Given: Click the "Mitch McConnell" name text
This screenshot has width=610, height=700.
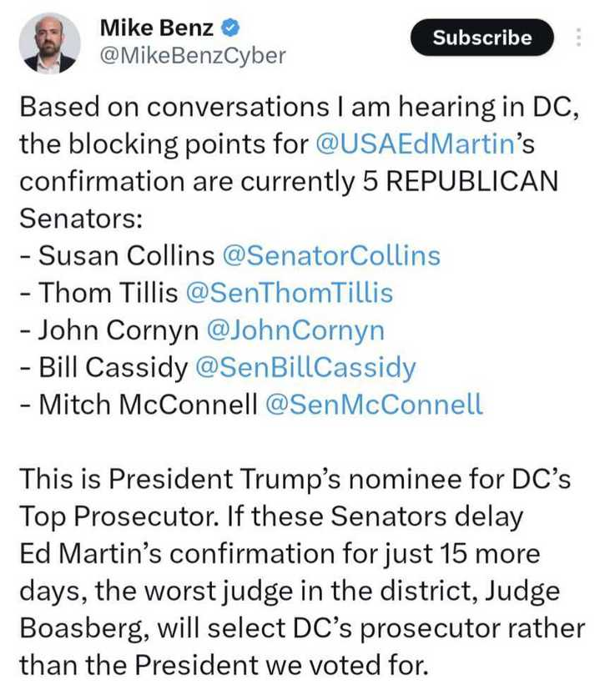Looking at the screenshot, I should 149,405.
